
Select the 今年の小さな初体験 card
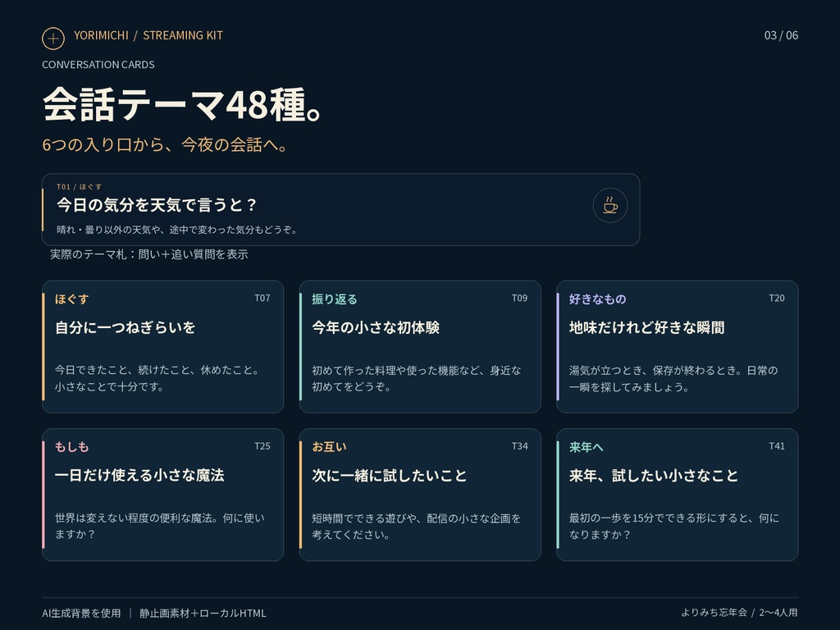[x=420, y=347]
